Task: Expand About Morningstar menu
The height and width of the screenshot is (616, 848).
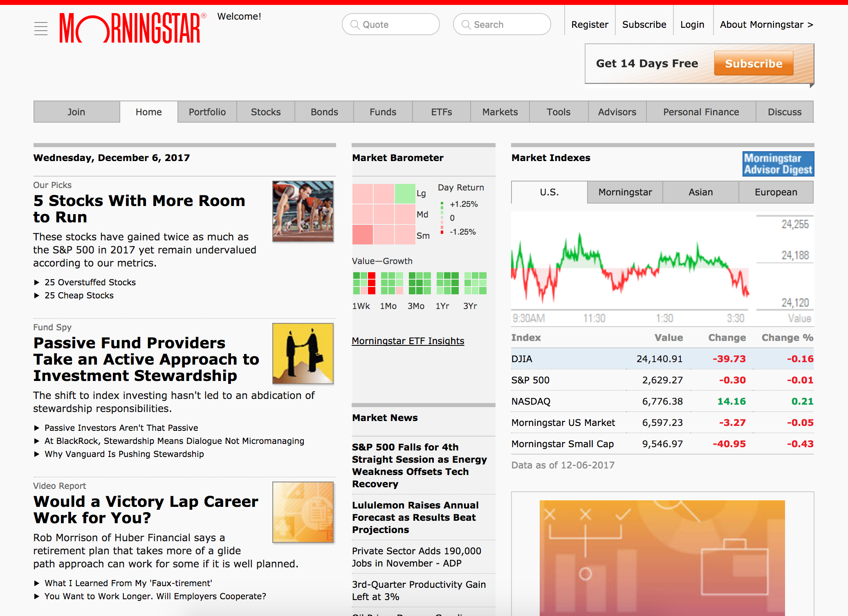Action: coord(767,25)
